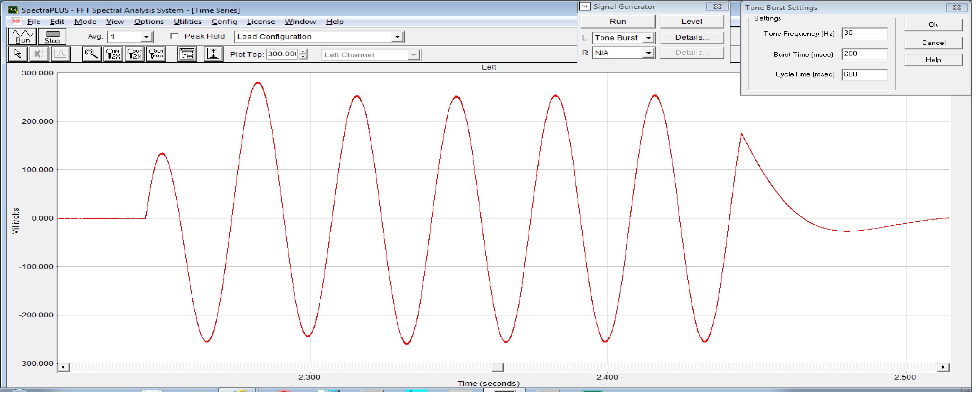Expand the L channel Tone Burst dropdown
The image size is (980, 403).
[649, 38]
